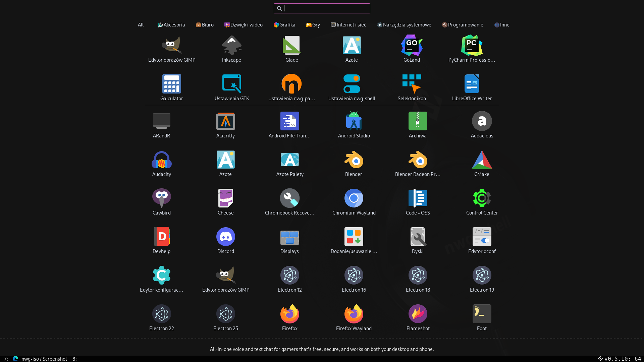644x362 pixels.
Task: Open the Foot terminal
Action: click(x=482, y=314)
